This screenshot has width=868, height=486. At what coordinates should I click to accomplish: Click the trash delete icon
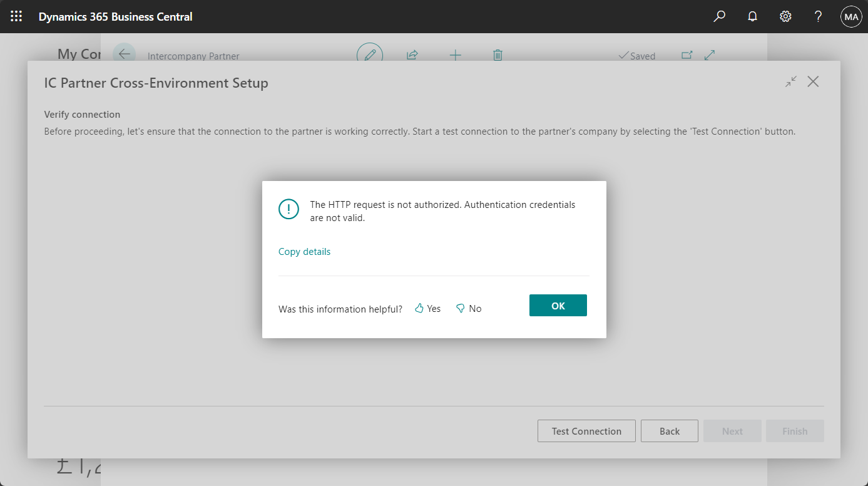coord(498,55)
